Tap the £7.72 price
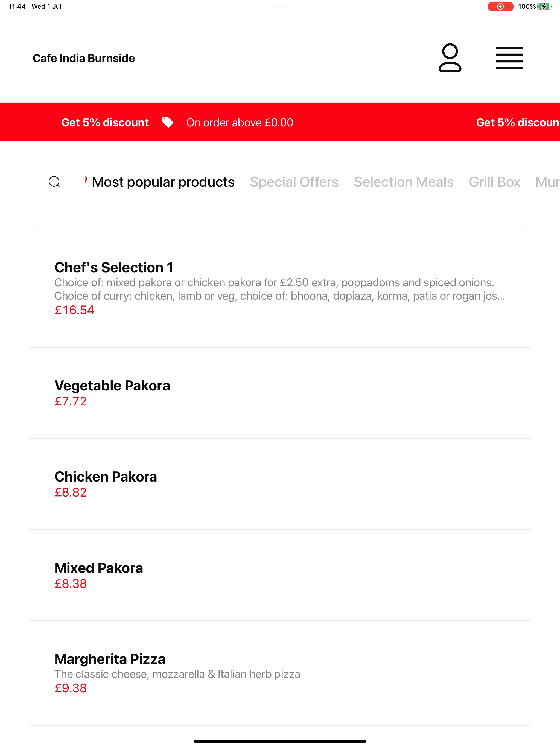Screen dimensions: 560x747 pyautogui.click(x=71, y=401)
